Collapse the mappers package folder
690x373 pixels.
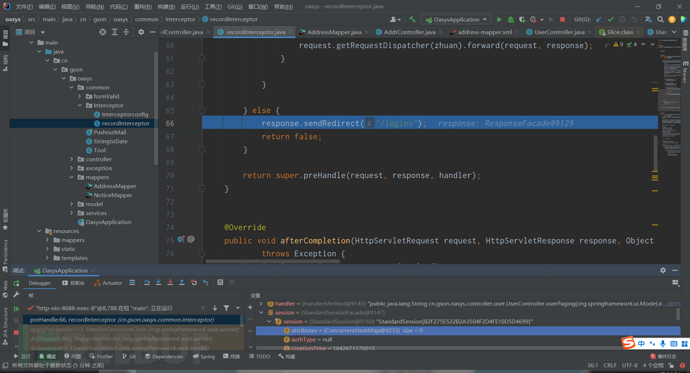point(72,177)
